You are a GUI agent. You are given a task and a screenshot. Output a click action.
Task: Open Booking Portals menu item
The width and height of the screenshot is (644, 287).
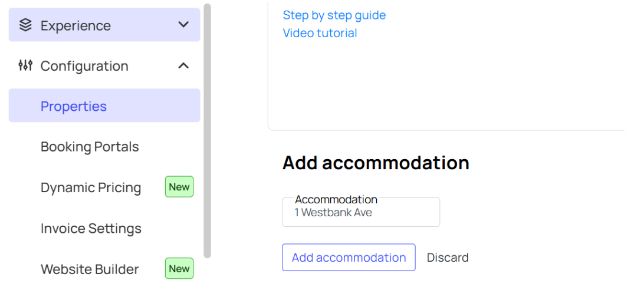point(90,147)
